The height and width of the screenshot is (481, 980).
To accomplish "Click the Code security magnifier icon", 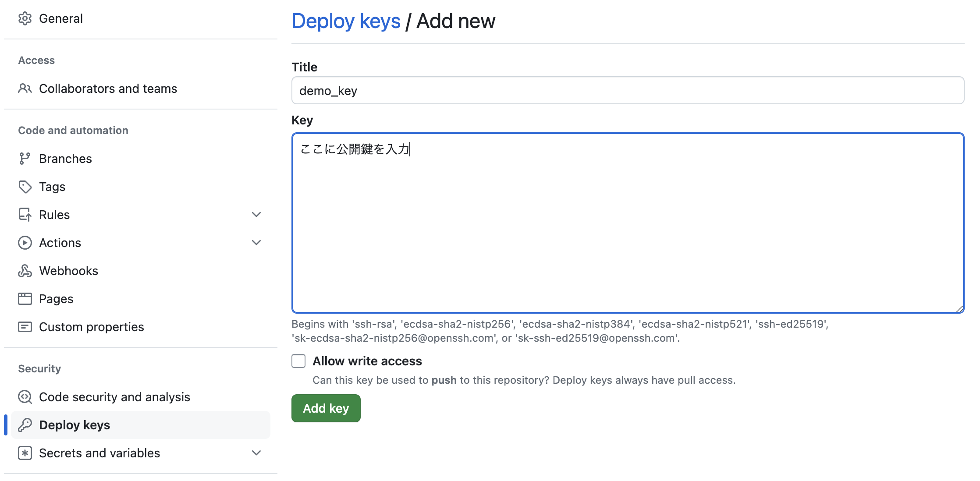I will (x=25, y=397).
